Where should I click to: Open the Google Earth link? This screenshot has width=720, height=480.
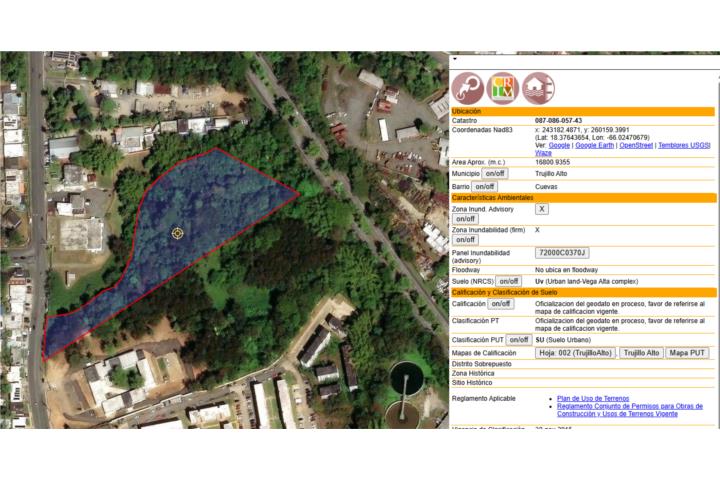point(594,145)
